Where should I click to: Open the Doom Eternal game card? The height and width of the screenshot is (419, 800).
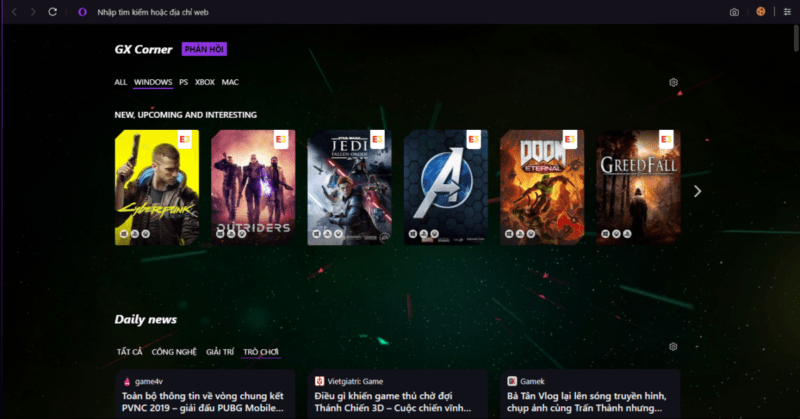[542, 187]
